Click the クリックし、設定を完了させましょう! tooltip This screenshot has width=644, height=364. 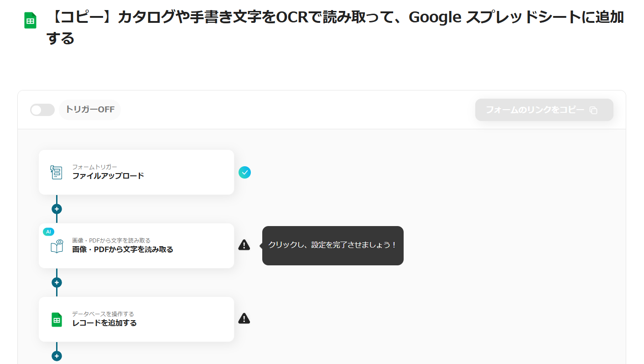click(x=332, y=245)
